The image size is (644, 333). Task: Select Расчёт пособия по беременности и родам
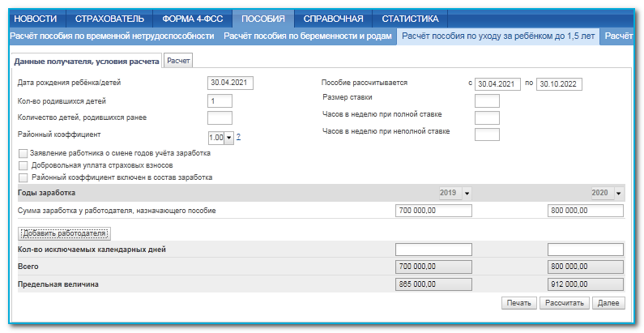point(307,36)
